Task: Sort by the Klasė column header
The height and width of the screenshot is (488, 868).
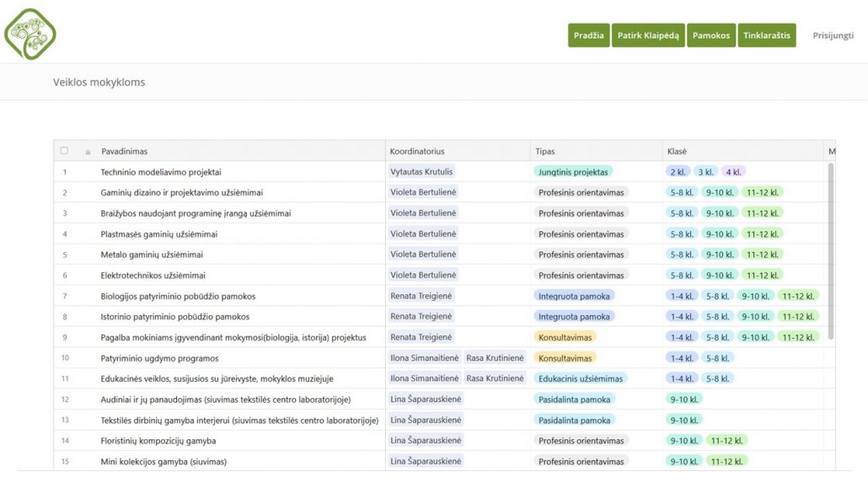Action: pyautogui.click(x=677, y=151)
